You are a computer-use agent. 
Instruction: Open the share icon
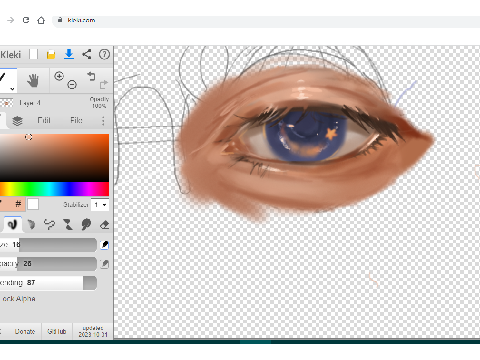click(87, 54)
